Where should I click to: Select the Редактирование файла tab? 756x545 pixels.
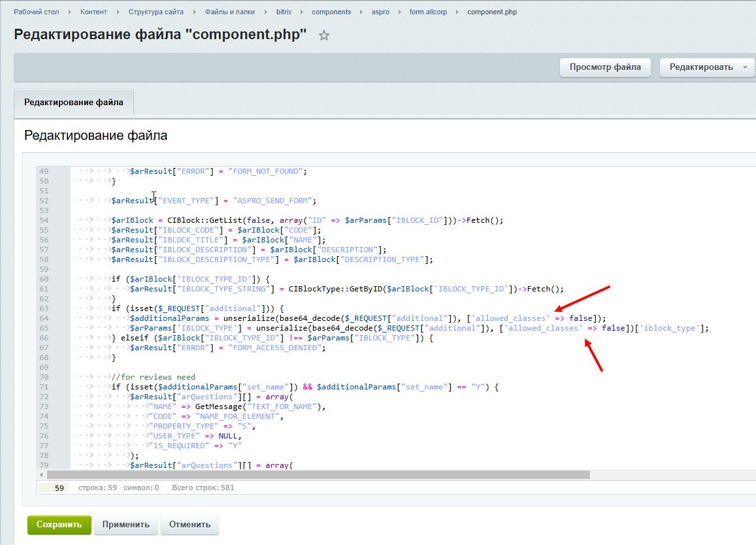point(73,103)
